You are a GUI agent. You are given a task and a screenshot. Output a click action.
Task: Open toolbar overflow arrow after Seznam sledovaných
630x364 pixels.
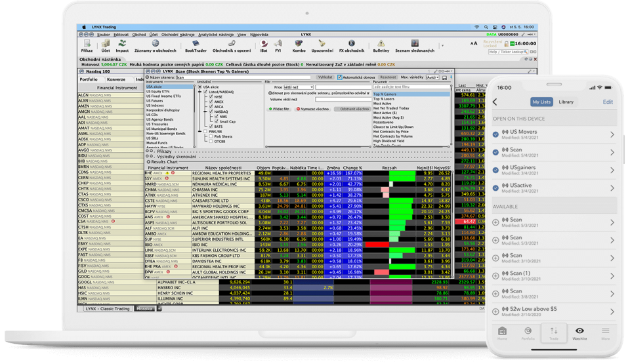click(x=442, y=45)
